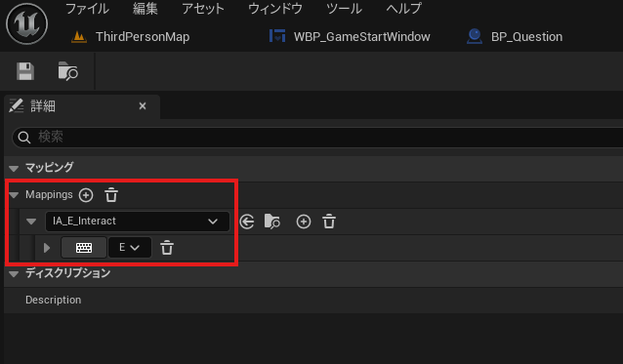This screenshot has height=364, width=623.
Task: Collapse the Mappings array
Action: 14,195
